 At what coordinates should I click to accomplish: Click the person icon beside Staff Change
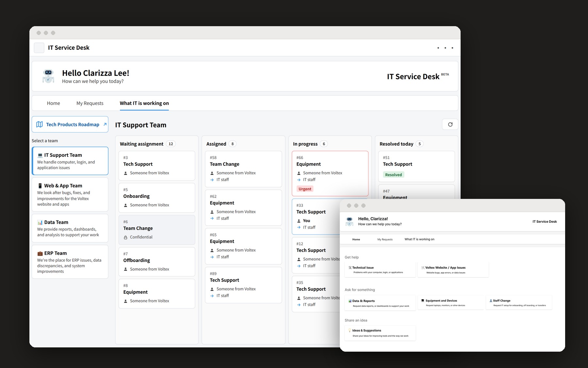(491, 301)
